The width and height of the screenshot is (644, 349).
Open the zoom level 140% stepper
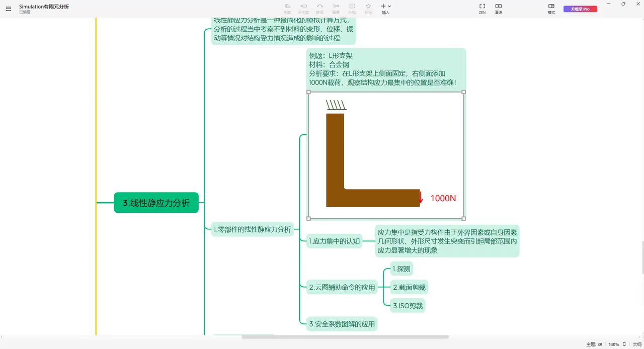[x=617, y=344]
